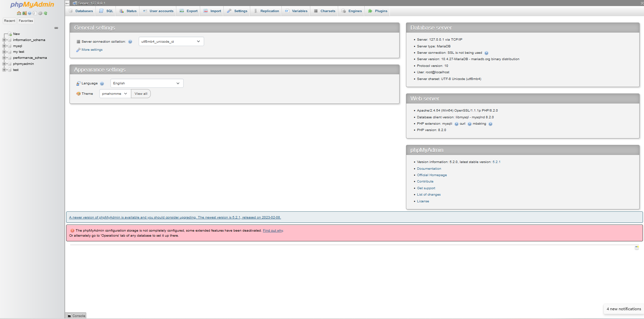The height and width of the screenshot is (319, 644).
Task: Open the Settings tab
Action: pyautogui.click(x=237, y=11)
